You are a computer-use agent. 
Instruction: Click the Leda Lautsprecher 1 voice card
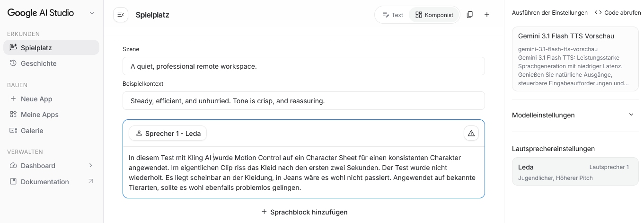575,171
